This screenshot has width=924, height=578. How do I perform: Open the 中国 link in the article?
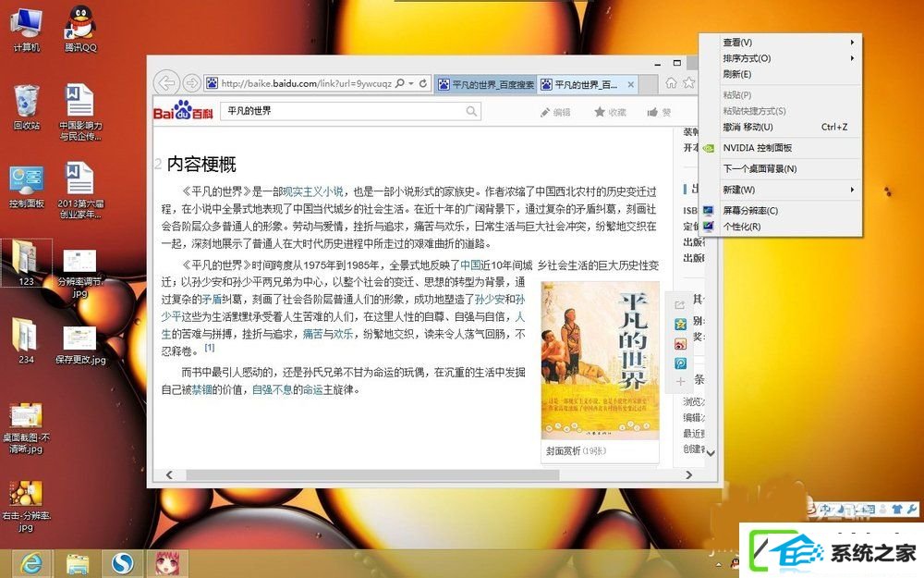click(x=470, y=265)
